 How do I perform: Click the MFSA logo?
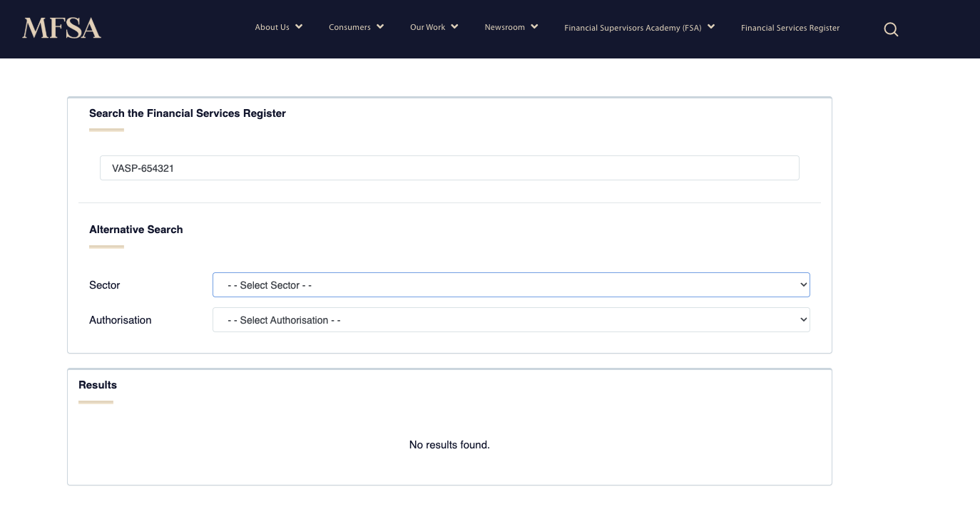tap(62, 29)
